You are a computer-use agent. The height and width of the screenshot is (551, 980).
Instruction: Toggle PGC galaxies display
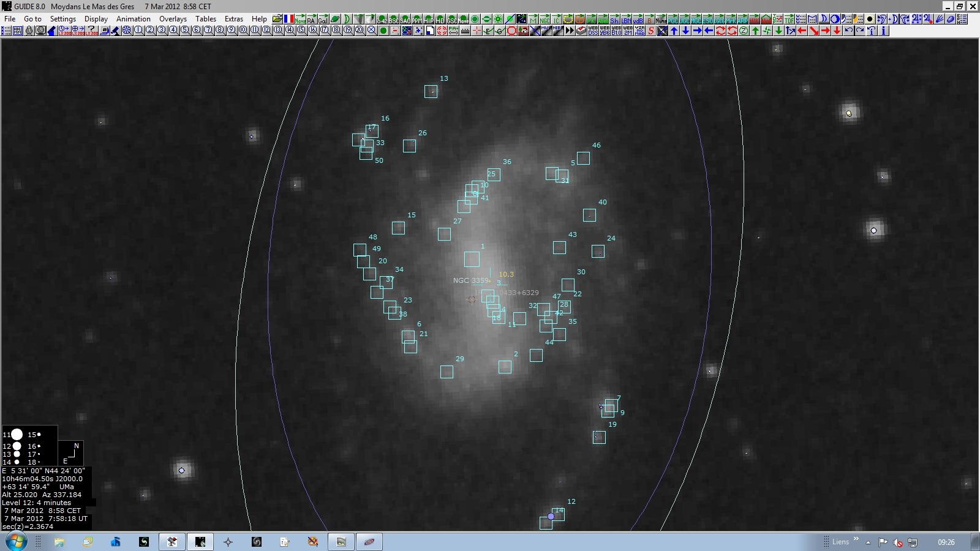point(673,19)
